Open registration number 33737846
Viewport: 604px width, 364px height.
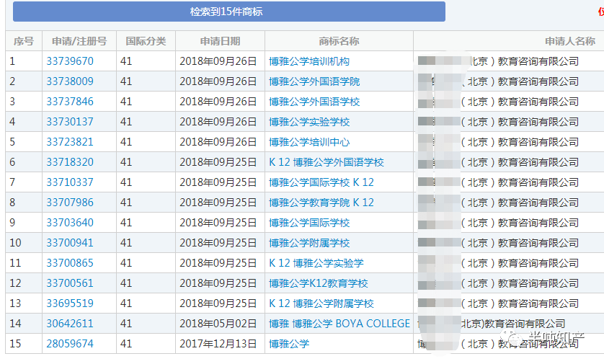[x=70, y=102]
